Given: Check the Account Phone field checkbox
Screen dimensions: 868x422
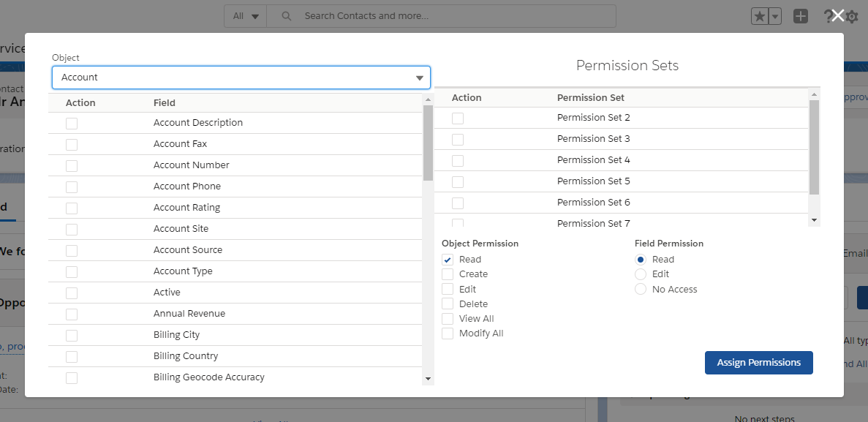Looking at the screenshot, I should pyautogui.click(x=71, y=186).
